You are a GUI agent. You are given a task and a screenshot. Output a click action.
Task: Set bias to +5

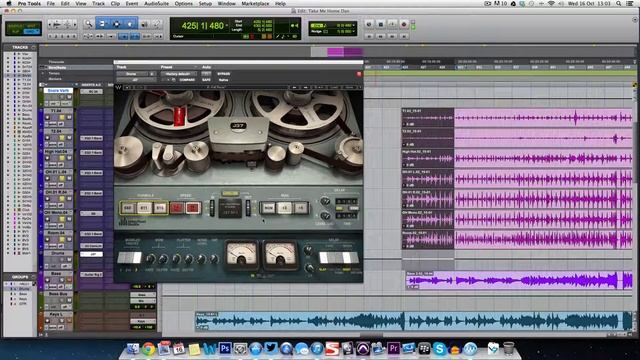(x=300, y=208)
